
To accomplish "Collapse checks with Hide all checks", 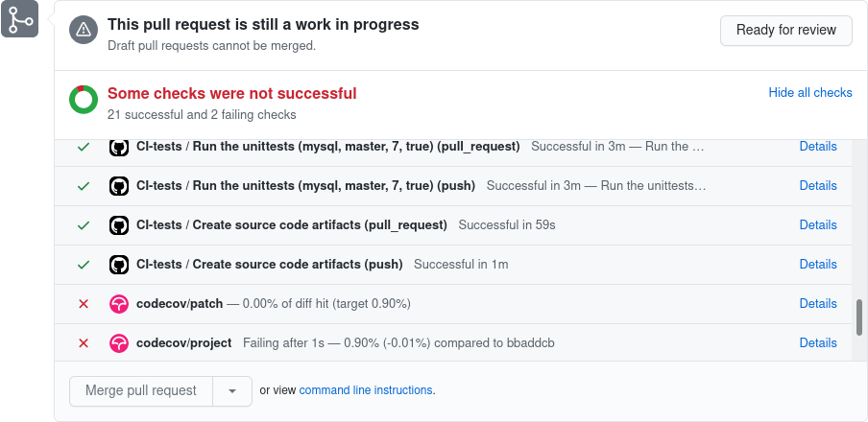I will 810,93.
